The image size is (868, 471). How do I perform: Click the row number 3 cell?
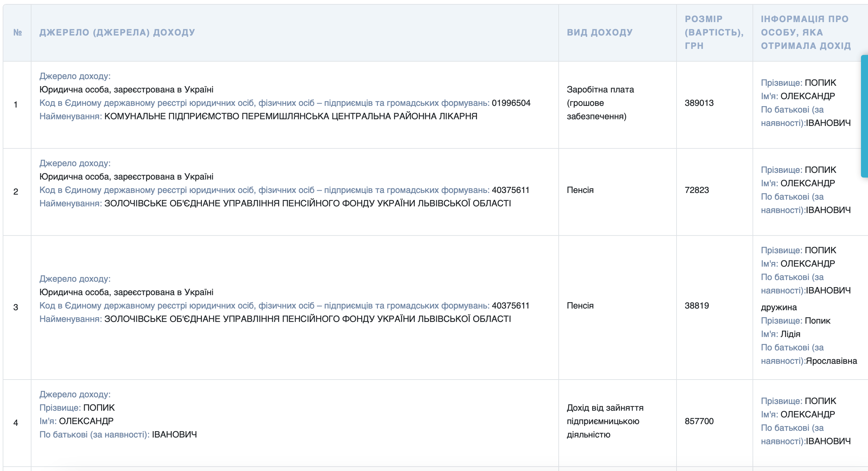click(16, 307)
